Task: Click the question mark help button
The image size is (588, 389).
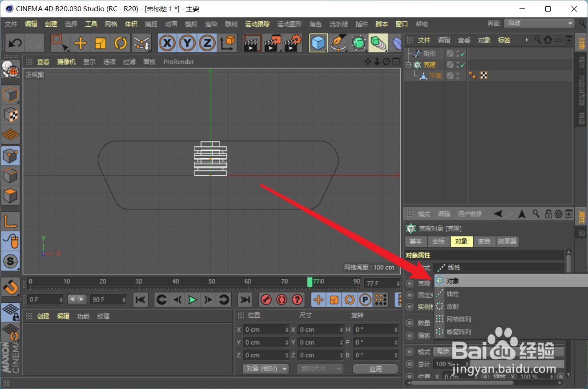Action: [x=298, y=300]
